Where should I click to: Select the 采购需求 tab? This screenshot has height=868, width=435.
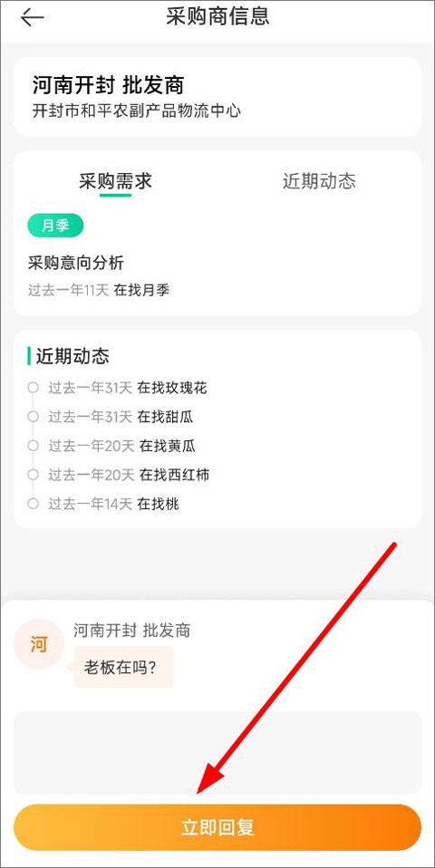pos(115,181)
